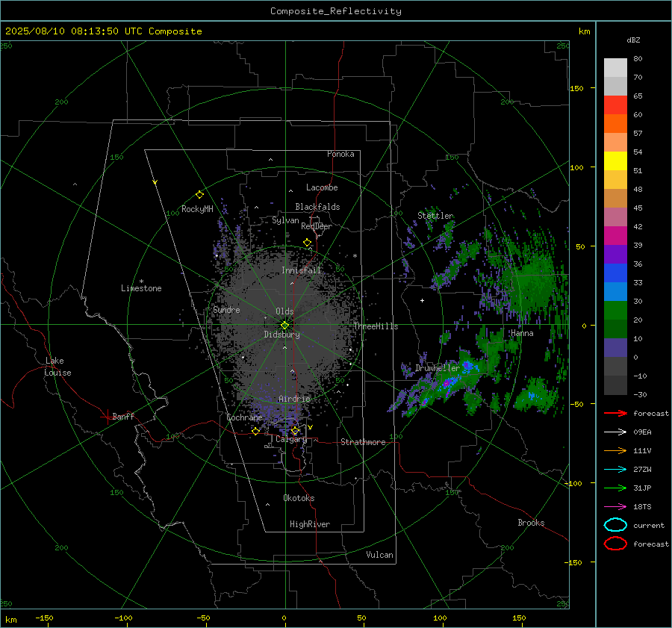Click the Sylvan town label
The height and width of the screenshot is (628, 672).
click(x=285, y=220)
